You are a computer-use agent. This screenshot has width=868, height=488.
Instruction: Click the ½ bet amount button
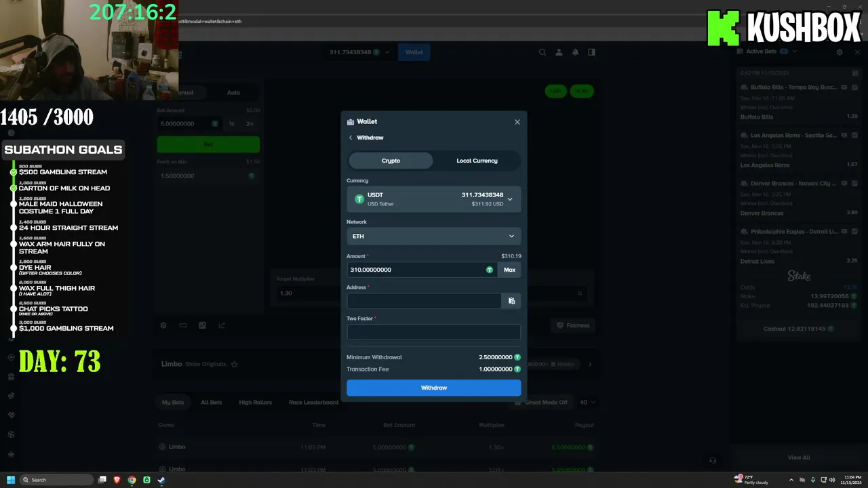point(231,124)
